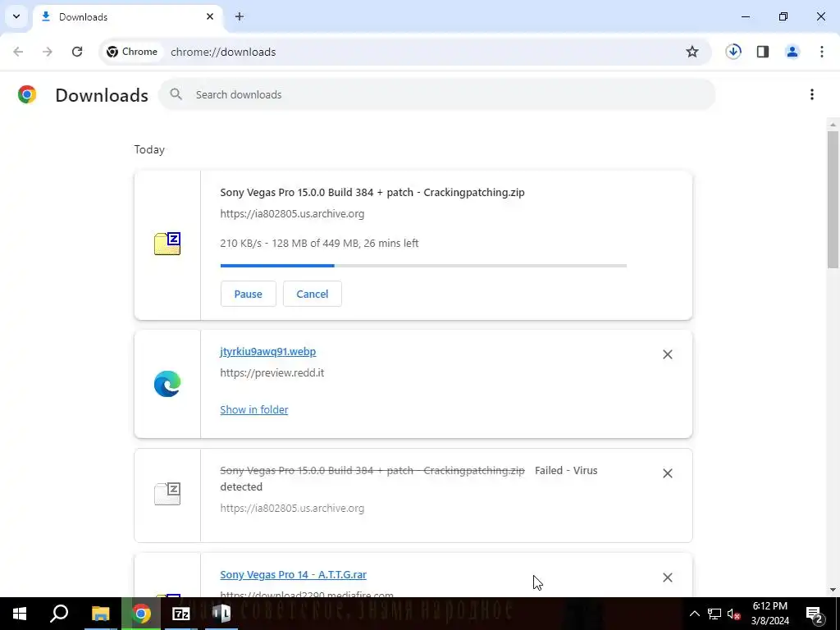Click the network tray icon
840x630 pixels.
(x=714, y=614)
